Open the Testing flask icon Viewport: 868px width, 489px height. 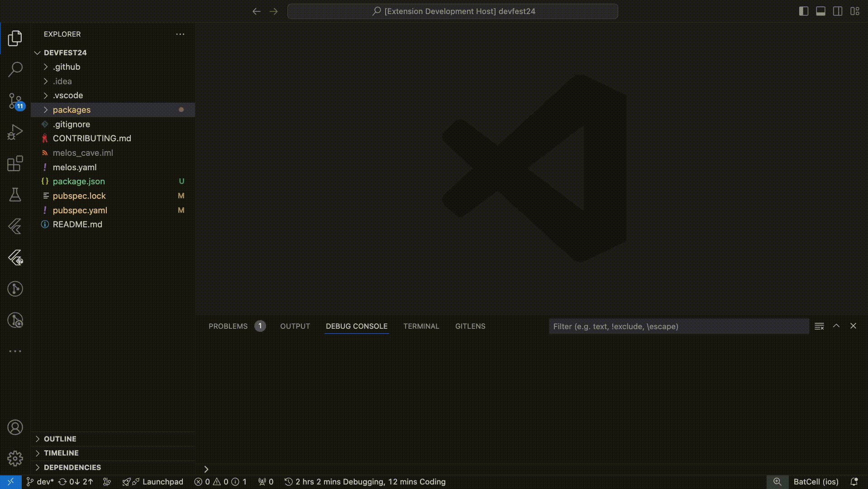15,195
